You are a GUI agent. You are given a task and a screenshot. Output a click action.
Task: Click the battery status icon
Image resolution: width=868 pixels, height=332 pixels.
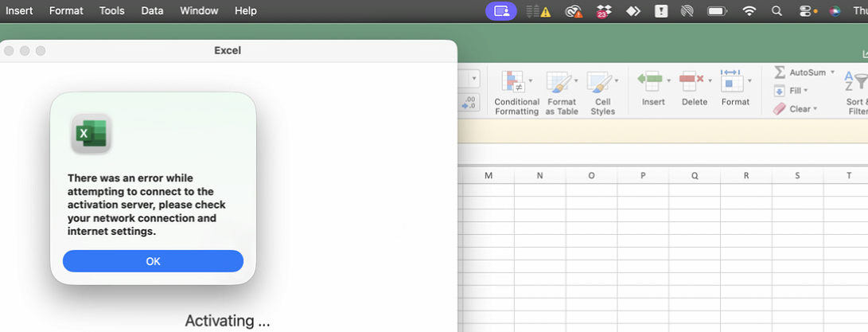[x=718, y=11]
